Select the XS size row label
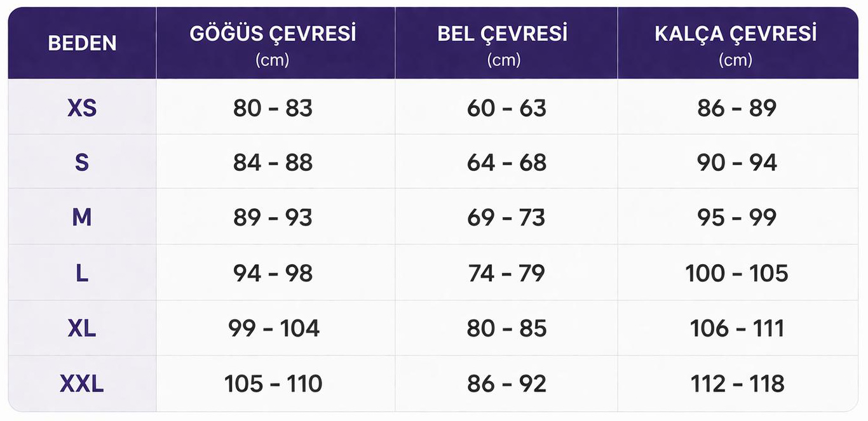 82,108
